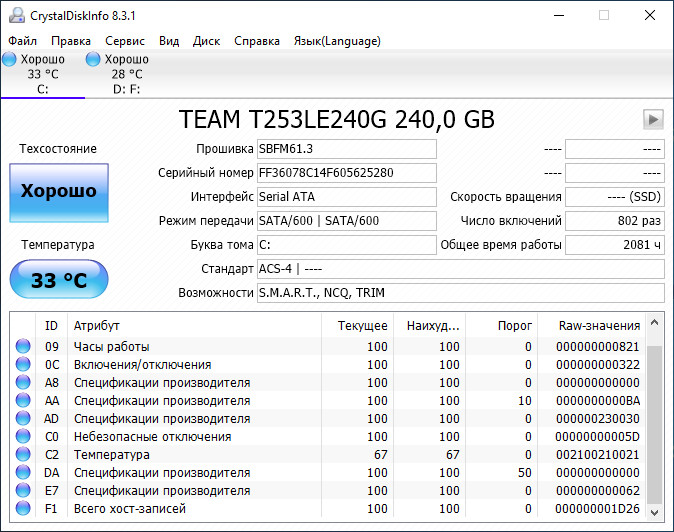
Task: Switch to the D: F: disk tab
Action: click(126, 74)
